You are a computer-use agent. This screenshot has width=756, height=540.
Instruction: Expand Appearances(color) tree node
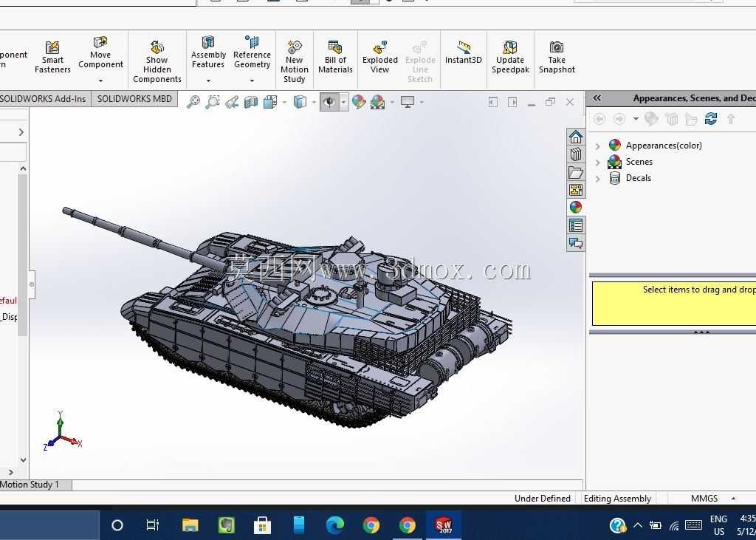(598, 146)
